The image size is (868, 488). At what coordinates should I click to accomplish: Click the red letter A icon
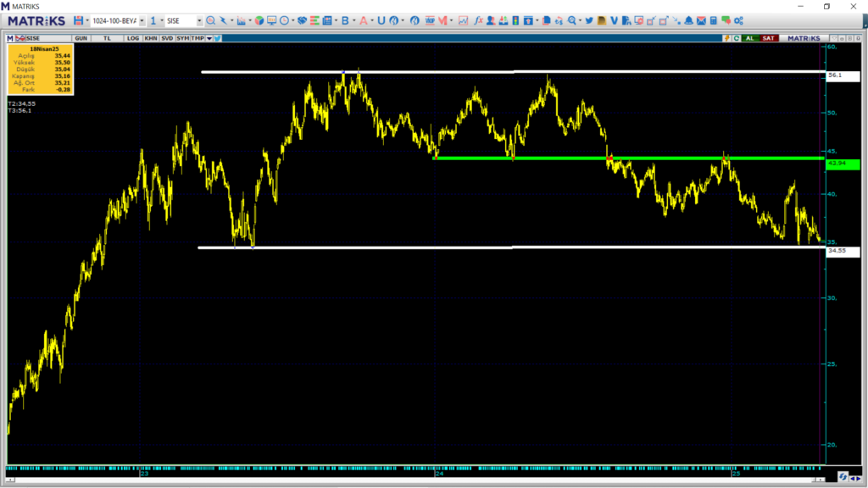363,20
